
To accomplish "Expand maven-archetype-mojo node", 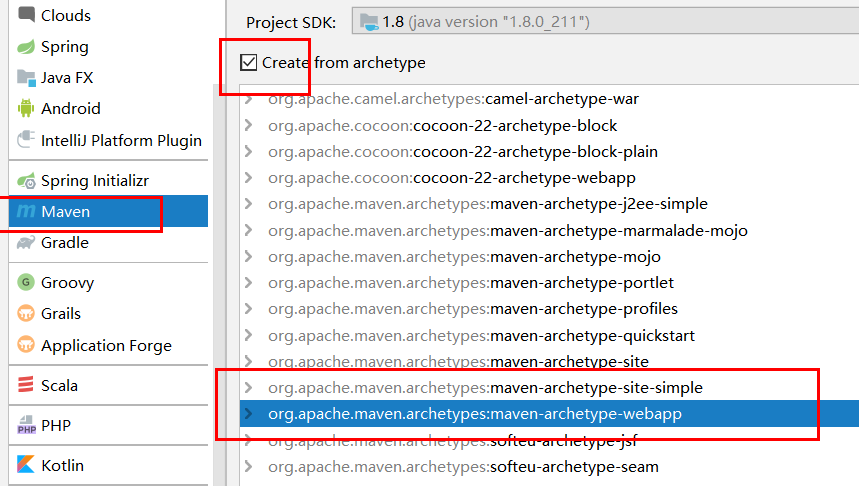I will (x=249, y=256).
